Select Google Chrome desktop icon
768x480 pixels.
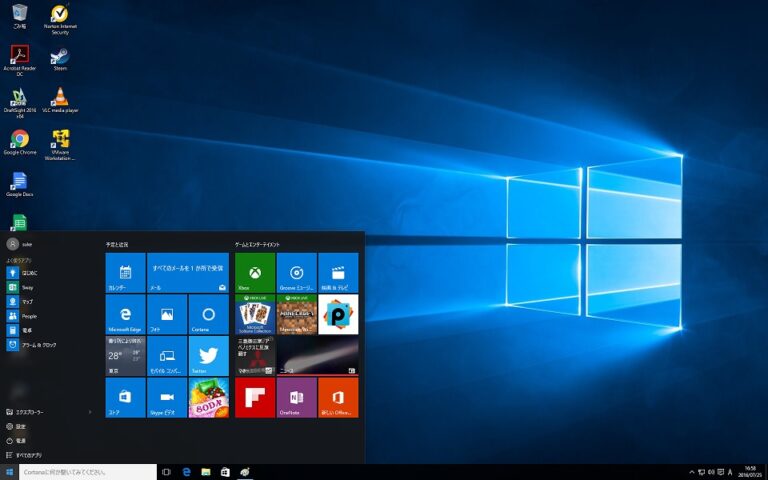(x=20, y=143)
